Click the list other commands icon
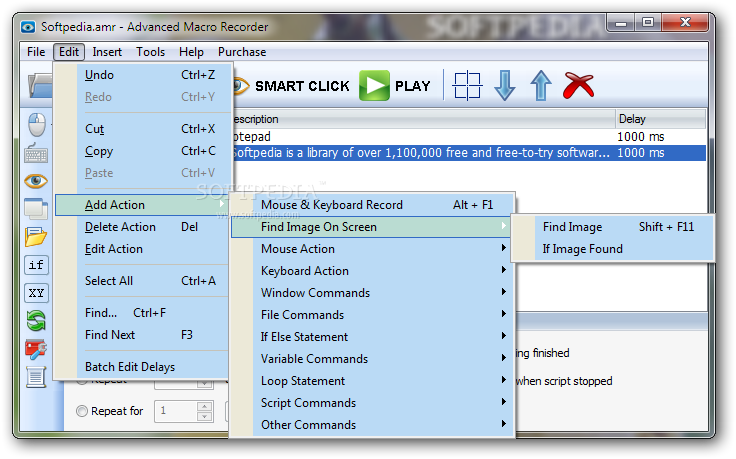This screenshot has height=459, width=736. point(36,377)
